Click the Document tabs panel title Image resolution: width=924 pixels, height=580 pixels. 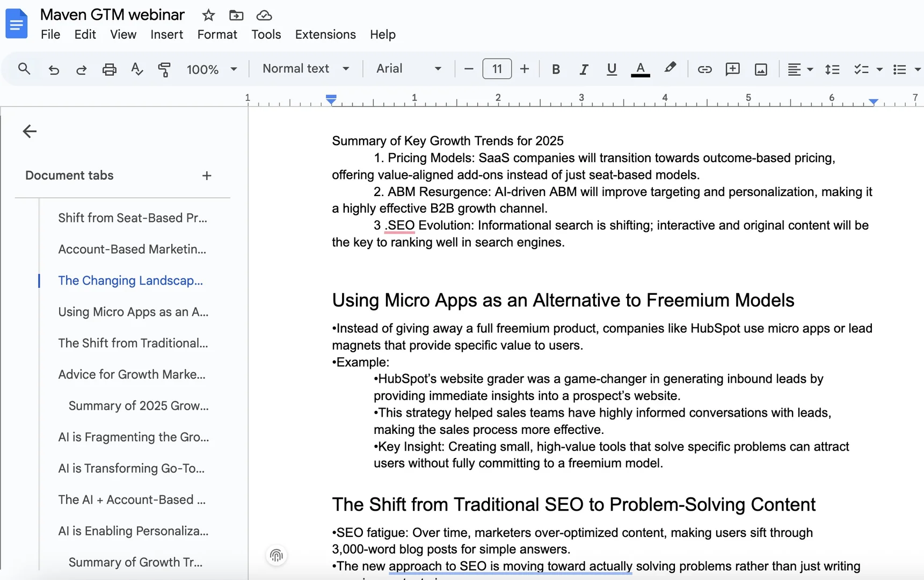[69, 176]
